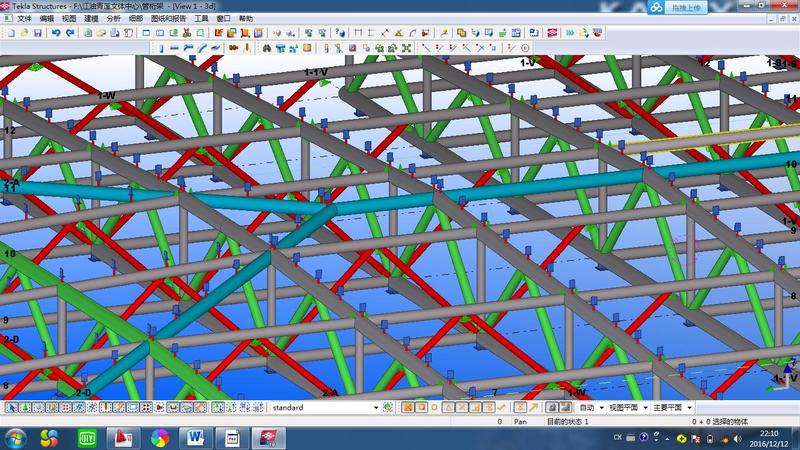Image resolution: width=800 pixels, height=450 pixels.
Task: Expand the 视图平面 dropdown
Action: [x=646, y=408]
